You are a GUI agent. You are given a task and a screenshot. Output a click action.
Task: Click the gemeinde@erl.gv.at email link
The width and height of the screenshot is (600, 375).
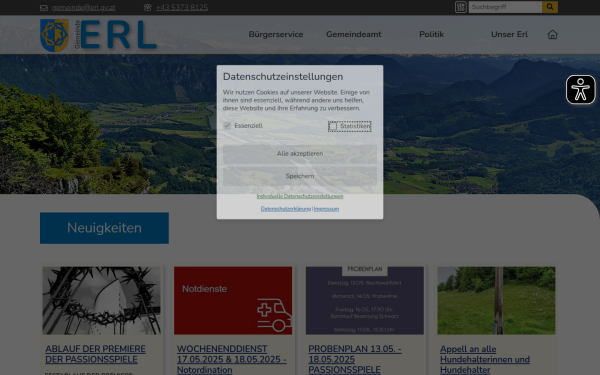(x=83, y=8)
